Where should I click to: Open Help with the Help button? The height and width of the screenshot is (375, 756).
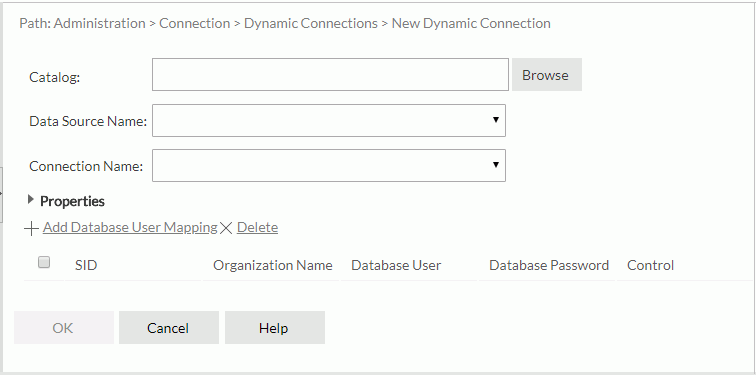(x=275, y=328)
